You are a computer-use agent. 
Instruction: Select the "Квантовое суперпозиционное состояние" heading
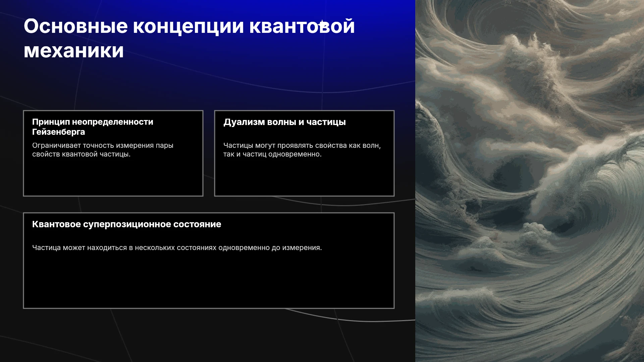pyautogui.click(x=126, y=225)
